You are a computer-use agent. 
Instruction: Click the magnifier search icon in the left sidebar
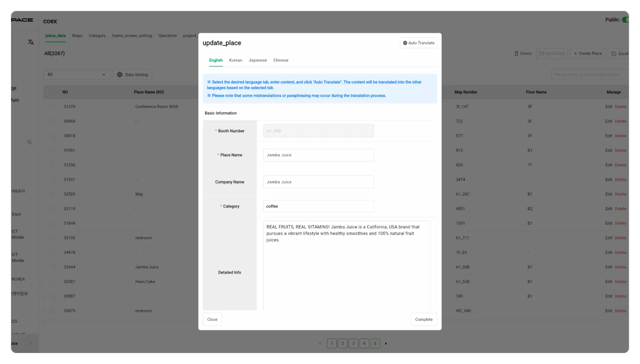[30, 142]
